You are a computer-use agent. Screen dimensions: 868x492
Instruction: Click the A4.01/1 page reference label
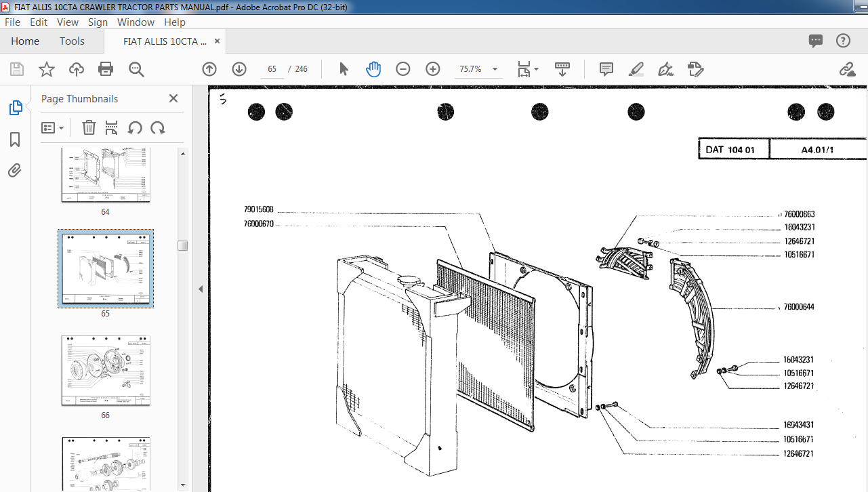[819, 150]
